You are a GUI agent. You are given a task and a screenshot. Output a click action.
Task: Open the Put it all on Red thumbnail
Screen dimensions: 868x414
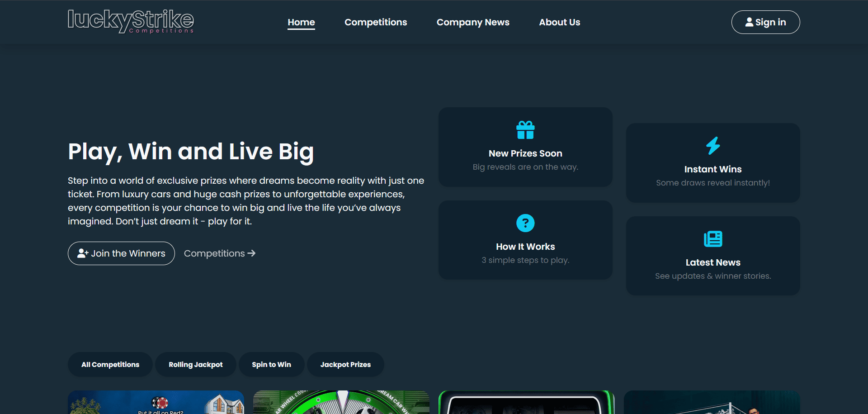point(156,402)
